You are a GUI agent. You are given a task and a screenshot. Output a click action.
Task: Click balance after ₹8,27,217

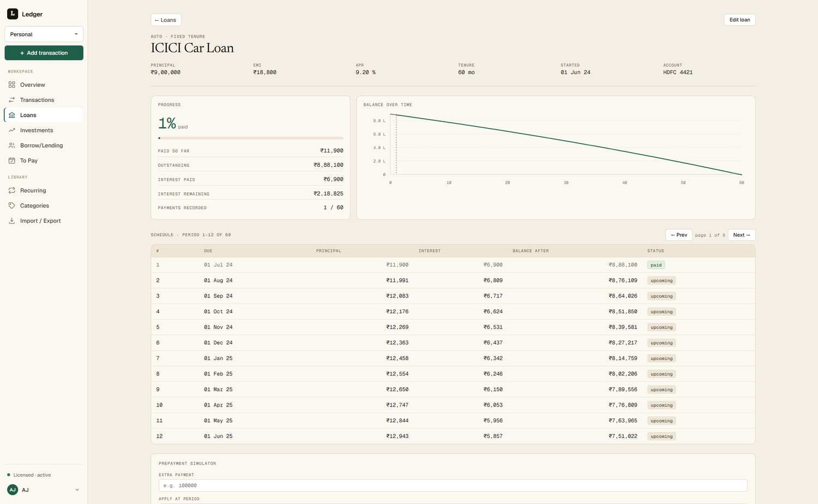tap(623, 343)
